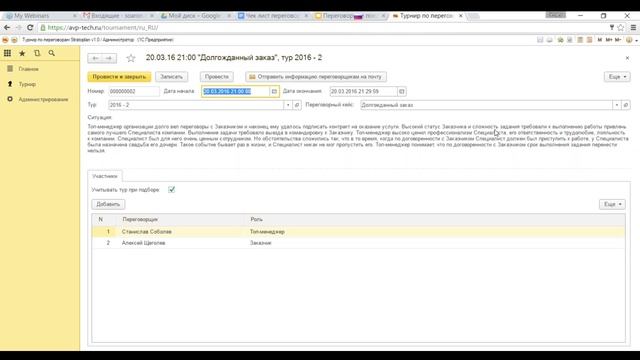Image resolution: width=640 pixels, height=360 pixels.
Task: Click the Переговорный кейс input field
Action: (x=486, y=105)
